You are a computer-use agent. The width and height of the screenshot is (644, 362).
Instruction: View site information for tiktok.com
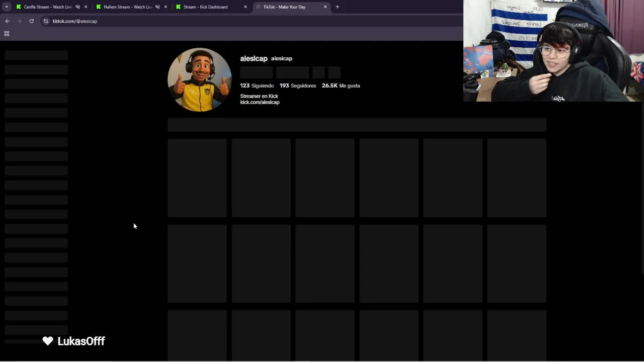pos(46,21)
